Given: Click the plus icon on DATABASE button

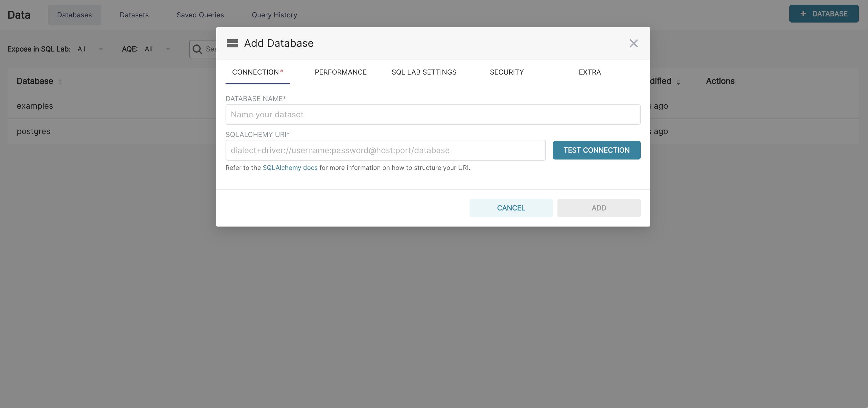Looking at the screenshot, I should click(804, 14).
